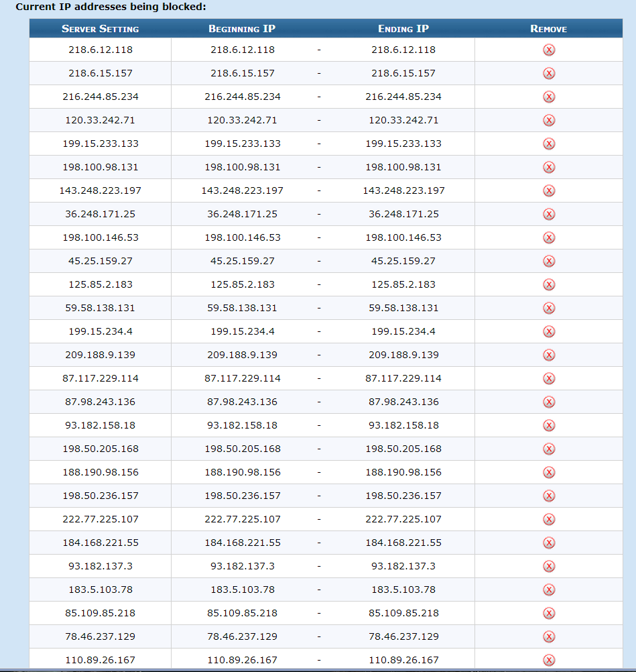Select server setting cell 120.33.242.71
Viewport: 636px width, 672px height.
tap(101, 120)
